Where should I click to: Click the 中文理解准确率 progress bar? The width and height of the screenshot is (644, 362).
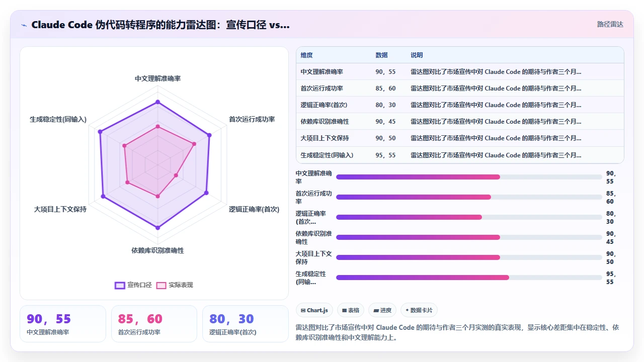coord(469,177)
